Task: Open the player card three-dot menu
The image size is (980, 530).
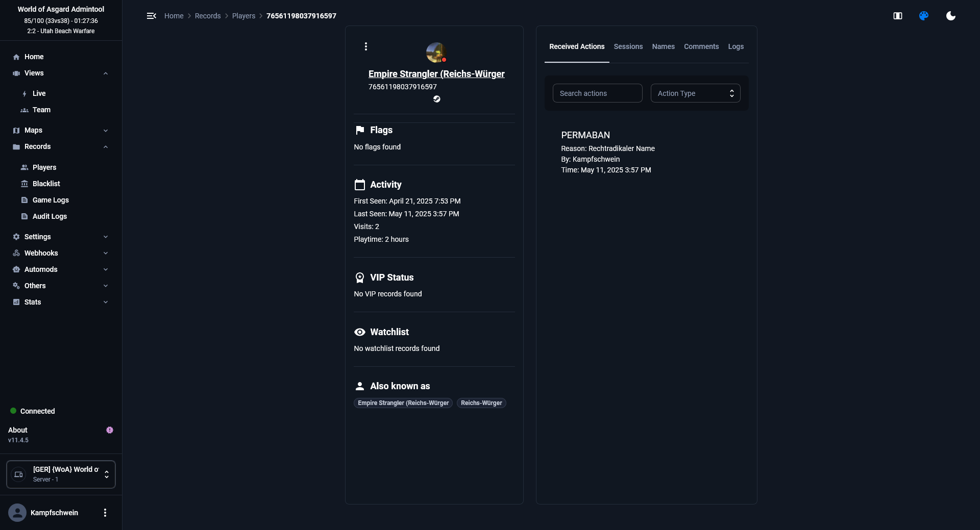Action: (x=365, y=46)
